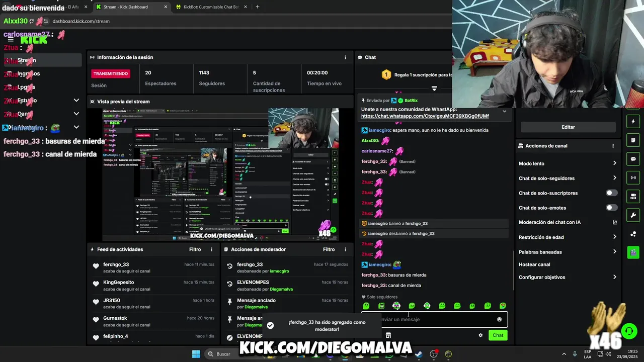The image size is (644, 362).
Task: Click the stream preview thumbnail
Action: tap(220, 174)
